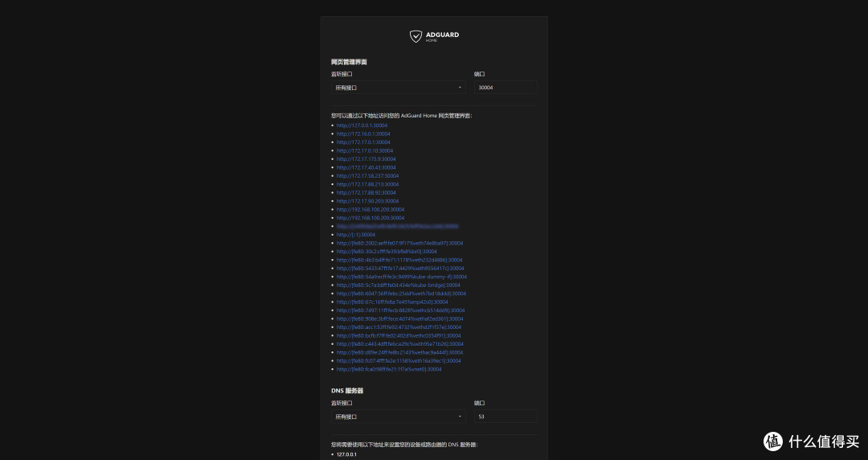Open the IPv6 link for enp42s0
868x460 pixels.
[392, 302]
